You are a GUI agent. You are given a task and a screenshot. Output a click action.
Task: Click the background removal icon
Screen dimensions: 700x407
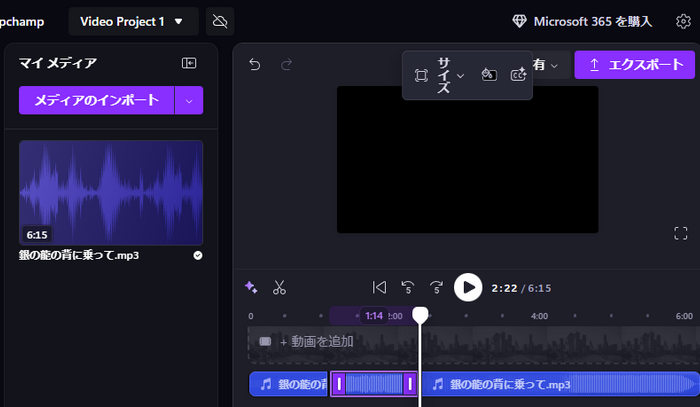coord(489,75)
